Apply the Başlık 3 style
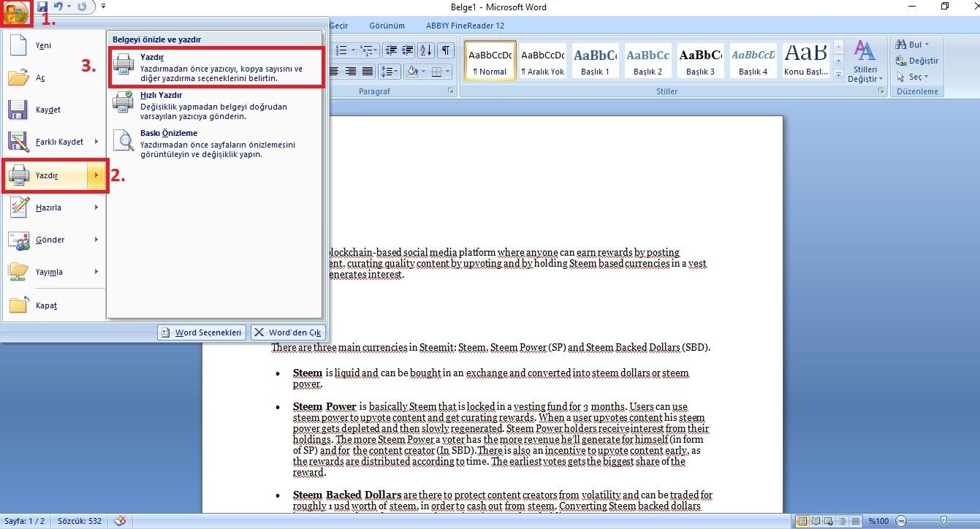The height and width of the screenshot is (529, 980). 701,61
